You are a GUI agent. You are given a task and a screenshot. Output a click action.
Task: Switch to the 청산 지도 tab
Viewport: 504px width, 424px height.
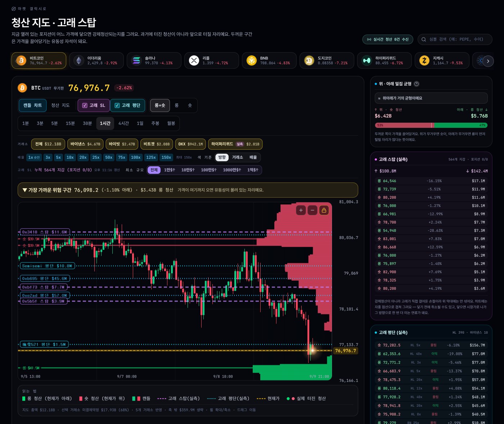(x=60, y=105)
